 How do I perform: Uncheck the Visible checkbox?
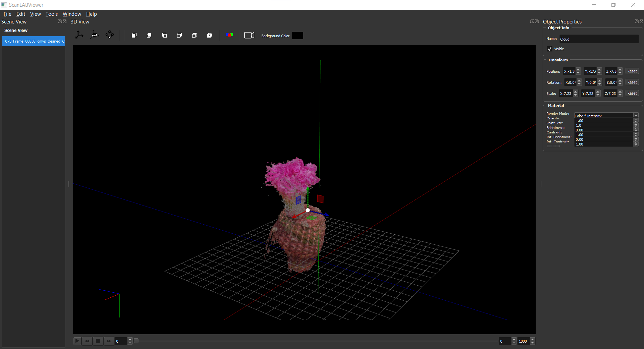click(x=549, y=49)
